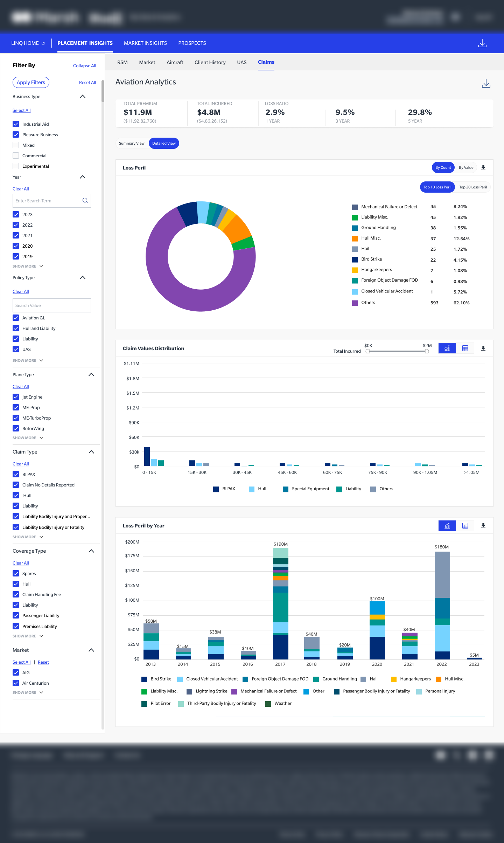The width and height of the screenshot is (504, 843).
Task: Click the Apply Filters button
Action: [x=31, y=82]
